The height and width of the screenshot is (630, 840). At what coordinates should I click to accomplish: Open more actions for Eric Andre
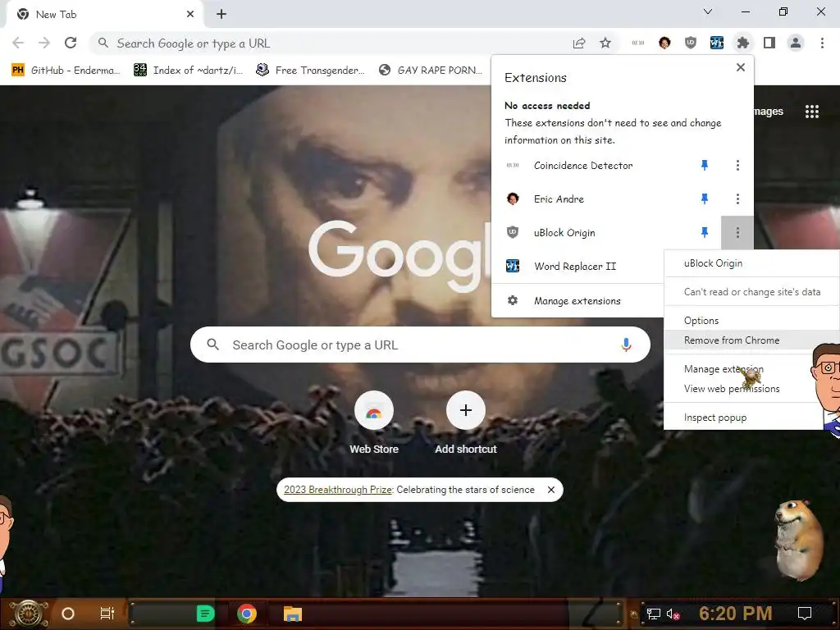pyautogui.click(x=737, y=199)
